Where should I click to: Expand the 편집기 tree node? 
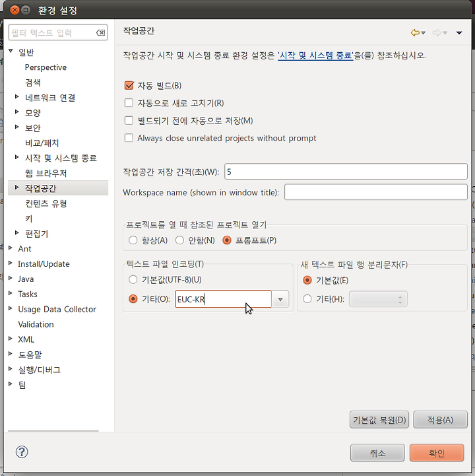pyautogui.click(x=17, y=233)
